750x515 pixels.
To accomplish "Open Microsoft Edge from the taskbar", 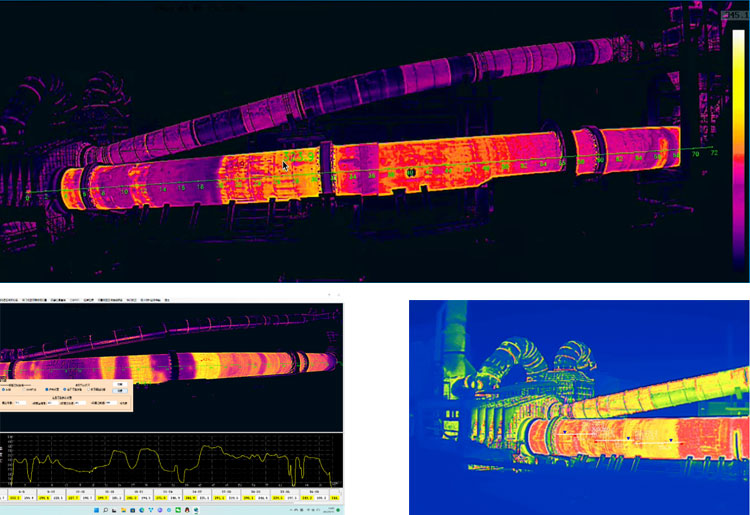I will 142,510.
